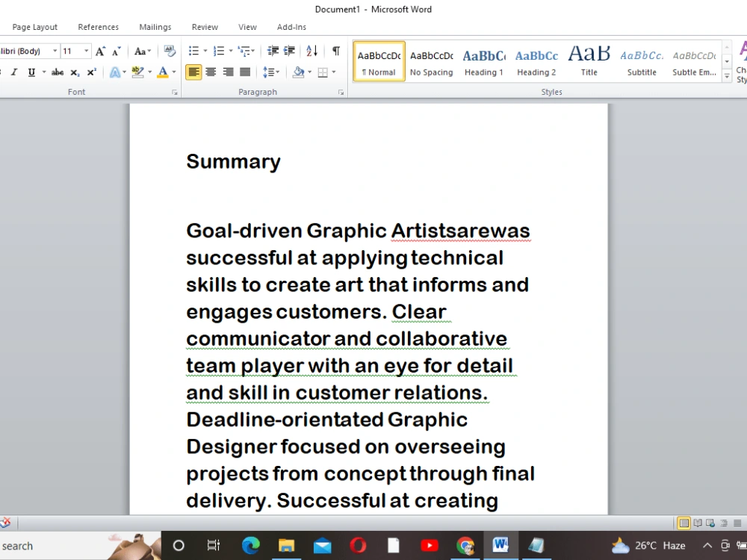Toggle underline formatting
Screen dimensions: 747x560
(x=31, y=72)
